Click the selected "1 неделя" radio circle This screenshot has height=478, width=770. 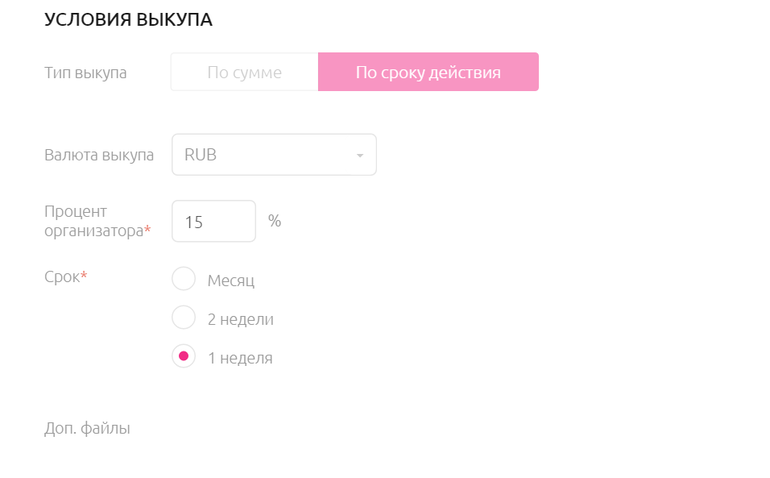click(x=184, y=356)
